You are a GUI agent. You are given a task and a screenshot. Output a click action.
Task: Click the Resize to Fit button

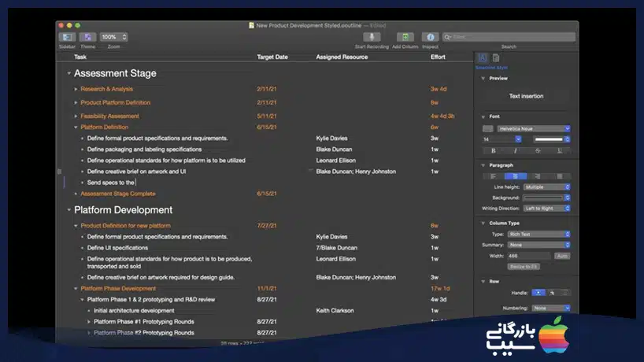(524, 266)
